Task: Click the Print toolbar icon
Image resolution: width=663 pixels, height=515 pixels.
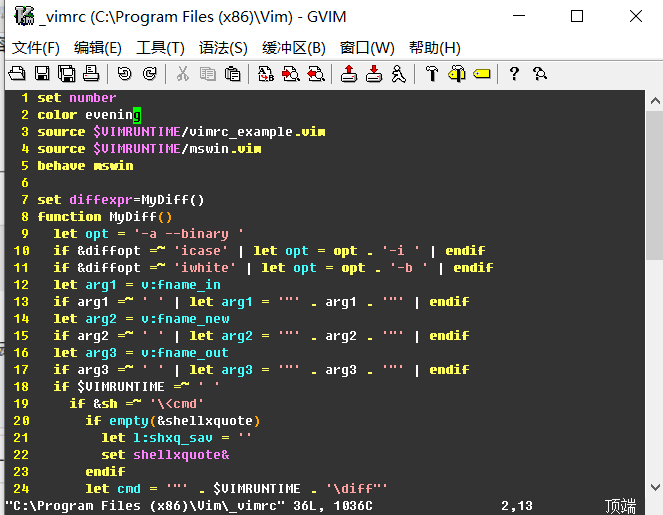Action: [91, 74]
